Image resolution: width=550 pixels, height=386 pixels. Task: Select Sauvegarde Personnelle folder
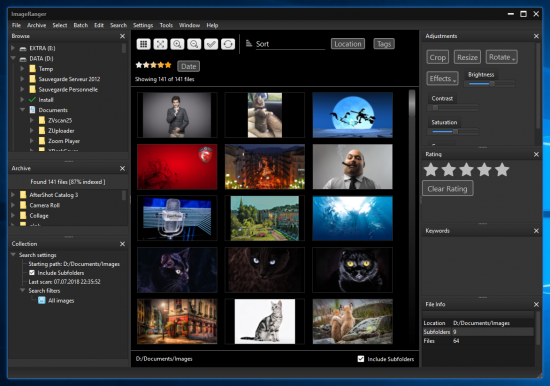click(x=68, y=89)
